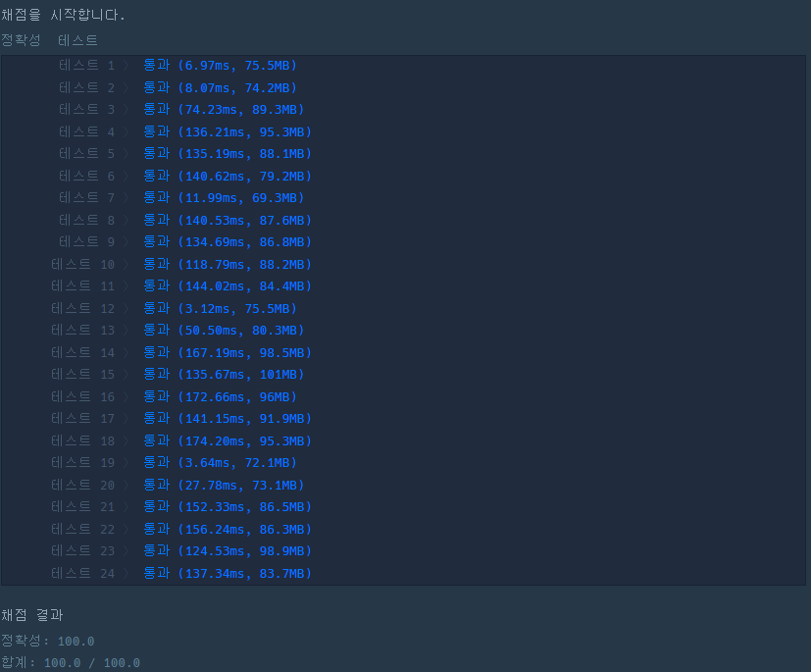Click the '테스트 14' row label
This screenshot has height=672, width=811.
click(x=82, y=352)
